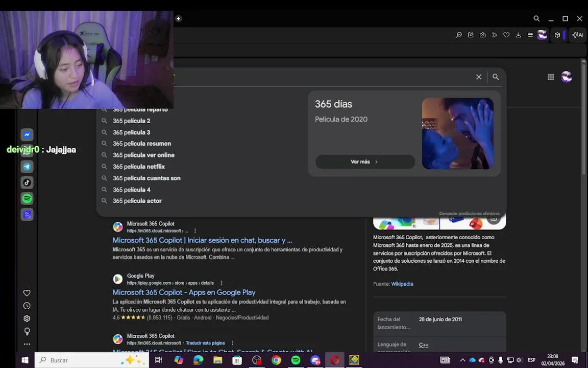Open the extensions cube icon
The width and height of the screenshot is (588, 368).
click(x=557, y=35)
